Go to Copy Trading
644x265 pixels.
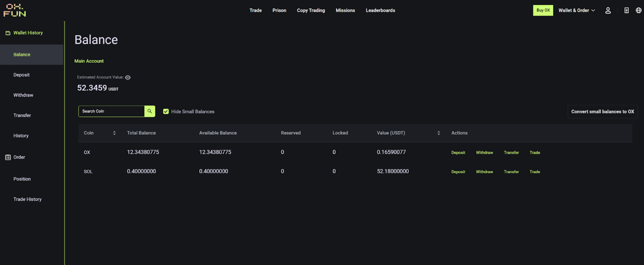(311, 10)
